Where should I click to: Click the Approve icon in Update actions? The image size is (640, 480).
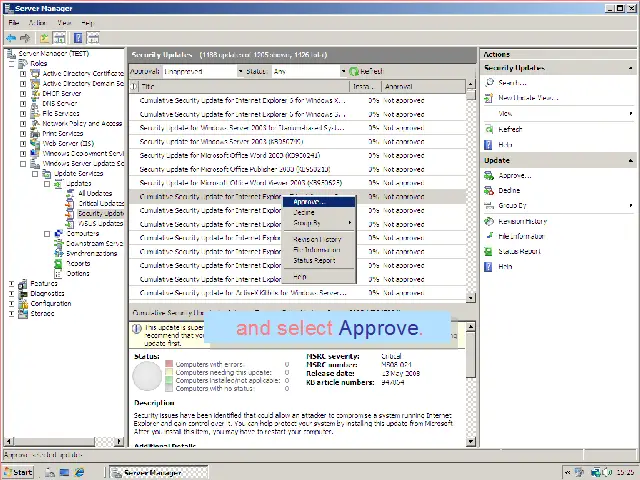tap(489, 176)
